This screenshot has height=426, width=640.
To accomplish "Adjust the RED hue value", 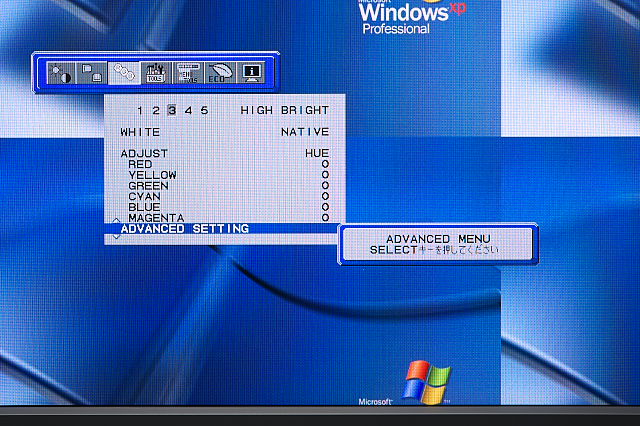I will point(325,164).
